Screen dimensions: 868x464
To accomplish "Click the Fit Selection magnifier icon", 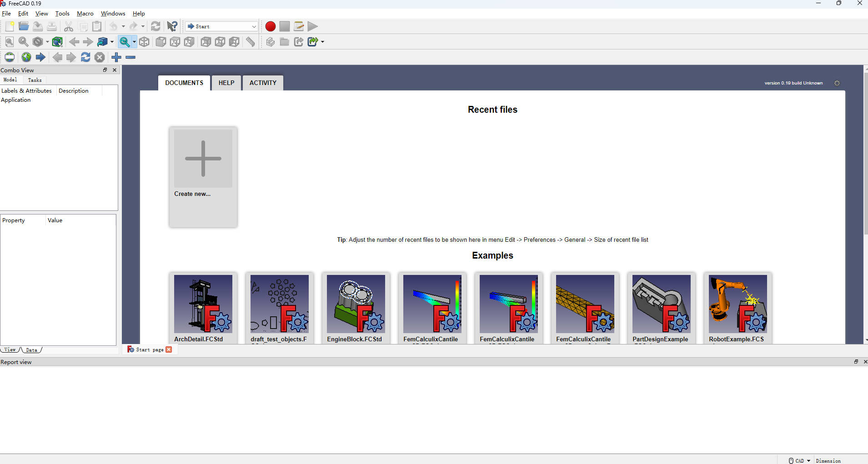I will point(24,42).
